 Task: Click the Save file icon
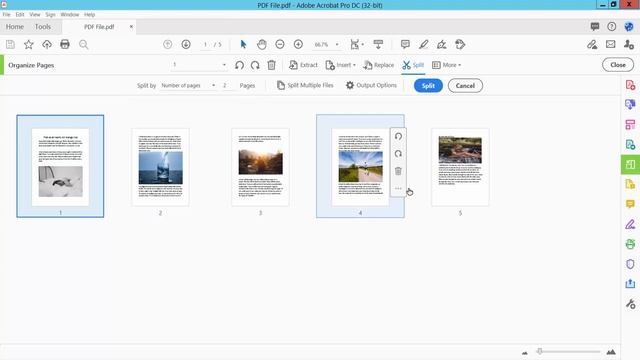click(10, 44)
